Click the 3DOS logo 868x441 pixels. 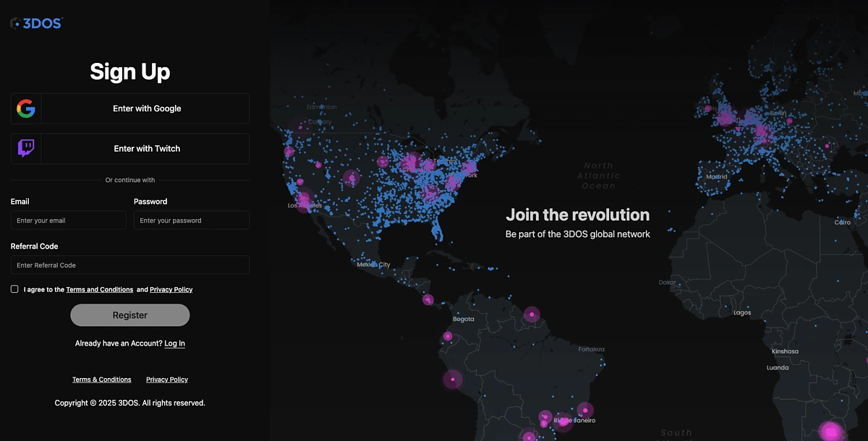[x=37, y=23]
